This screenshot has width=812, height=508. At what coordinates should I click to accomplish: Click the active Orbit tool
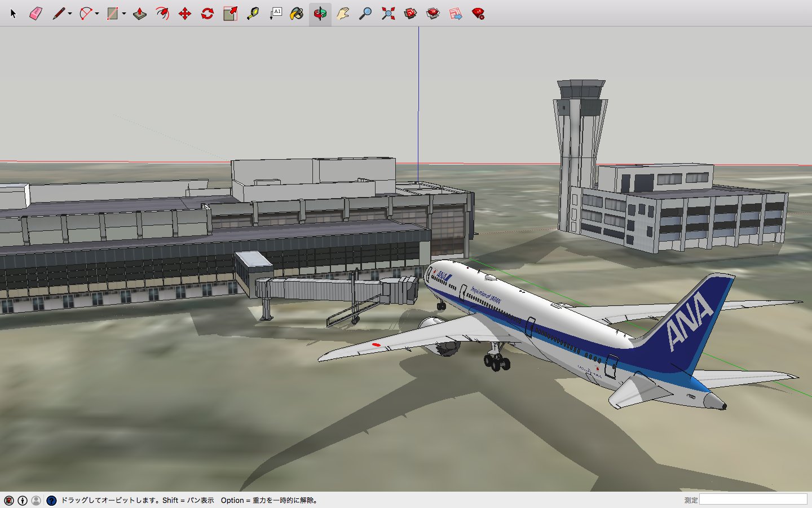pos(320,14)
